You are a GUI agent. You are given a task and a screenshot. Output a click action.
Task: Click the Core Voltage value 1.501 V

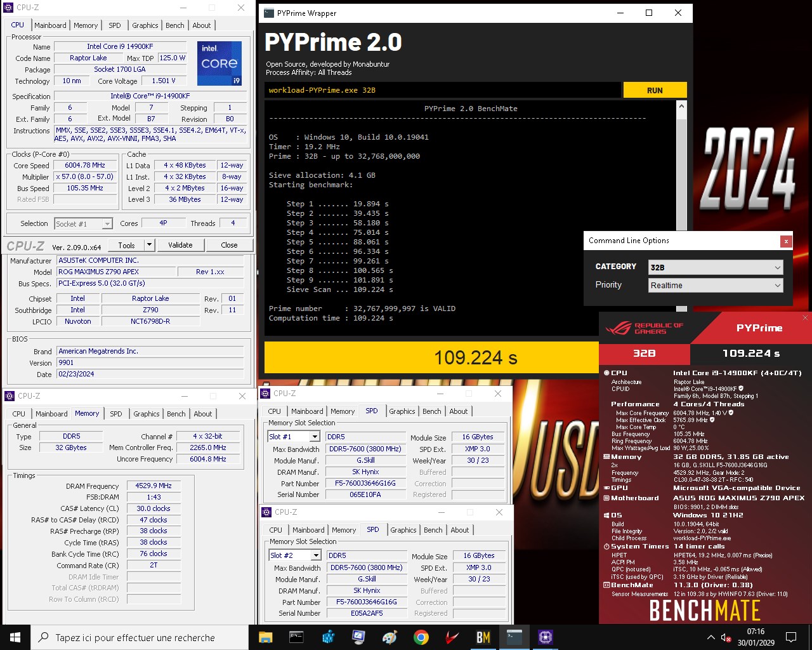tap(164, 81)
